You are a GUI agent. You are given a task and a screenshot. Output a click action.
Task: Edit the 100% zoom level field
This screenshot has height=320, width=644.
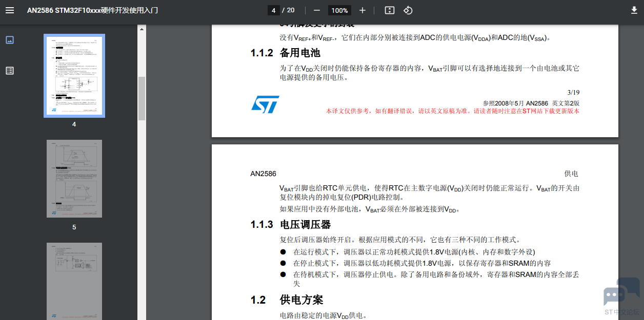[339, 10]
